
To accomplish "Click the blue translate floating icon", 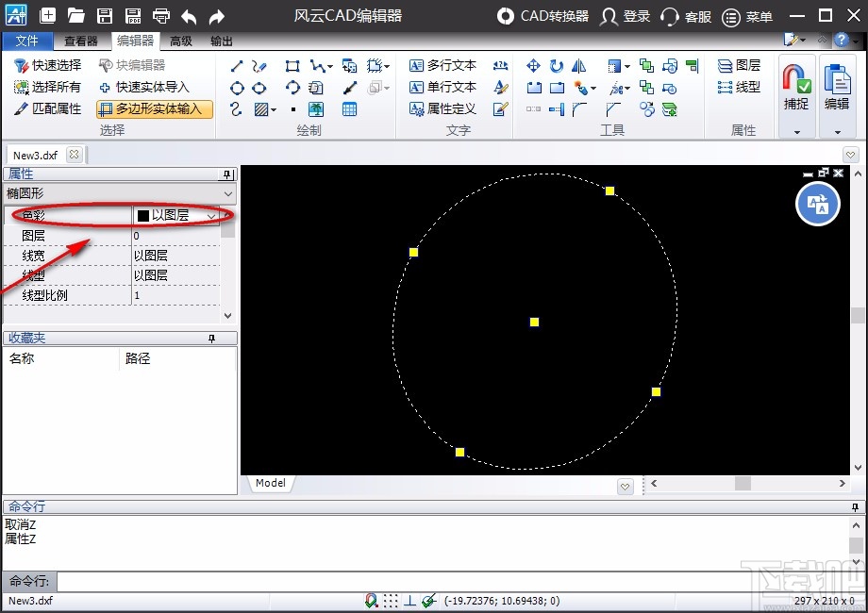I will click(817, 204).
